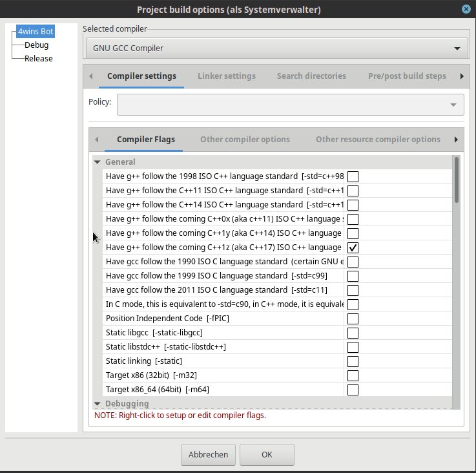Image resolution: width=476 pixels, height=473 pixels.
Task: Uncheck coming C++1z (aka C++17) checkbox
Action: pos(353,247)
